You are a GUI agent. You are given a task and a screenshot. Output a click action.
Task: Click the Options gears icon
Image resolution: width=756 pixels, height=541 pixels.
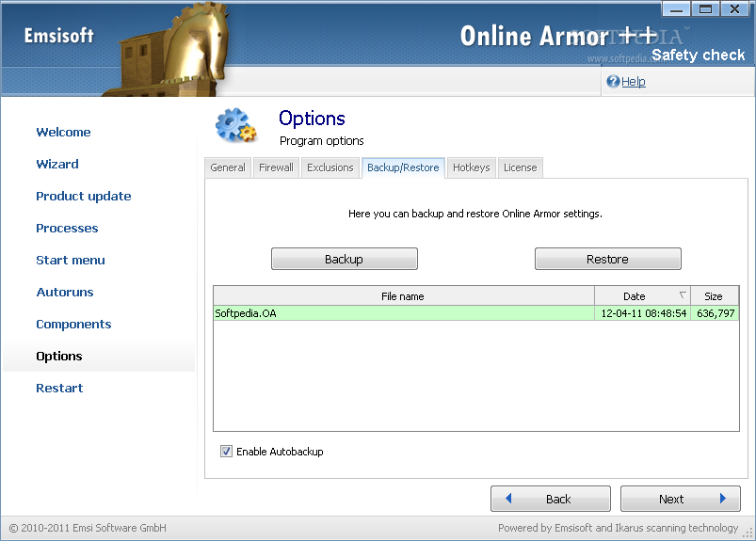tap(235, 125)
